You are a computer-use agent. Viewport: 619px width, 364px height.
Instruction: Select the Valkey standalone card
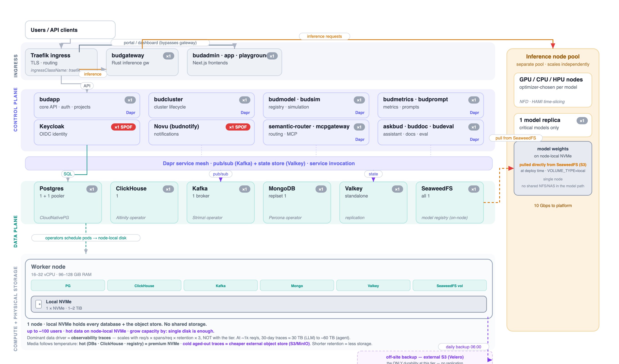[373, 202]
